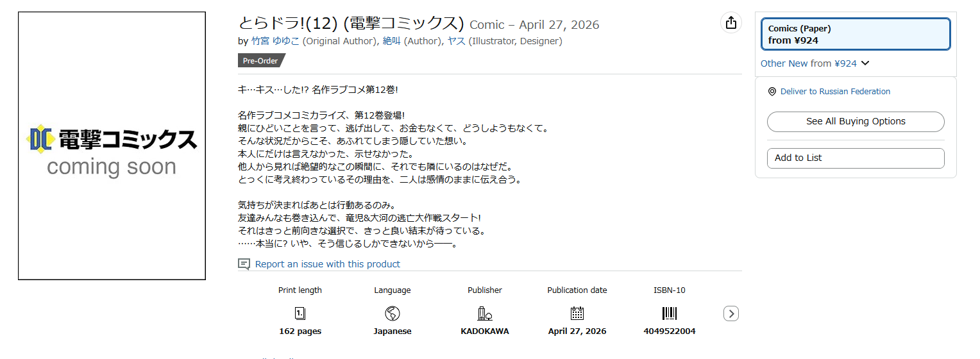Open the See All Buying Options button
The image size is (980, 359).
(856, 121)
